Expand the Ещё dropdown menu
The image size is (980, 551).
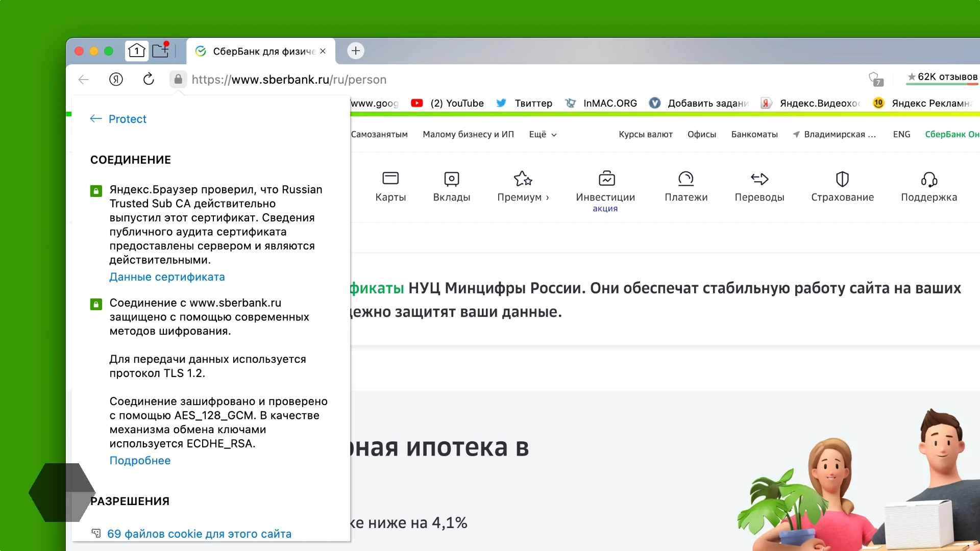tap(543, 134)
